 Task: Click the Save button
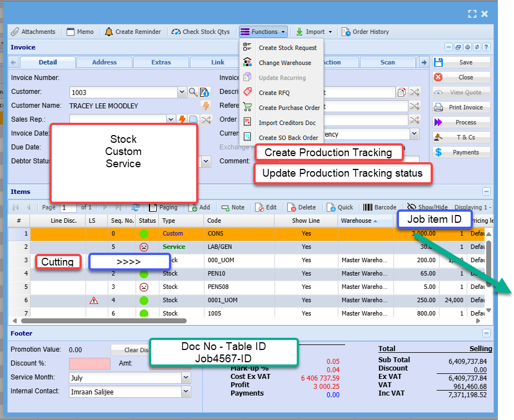tap(462, 62)
